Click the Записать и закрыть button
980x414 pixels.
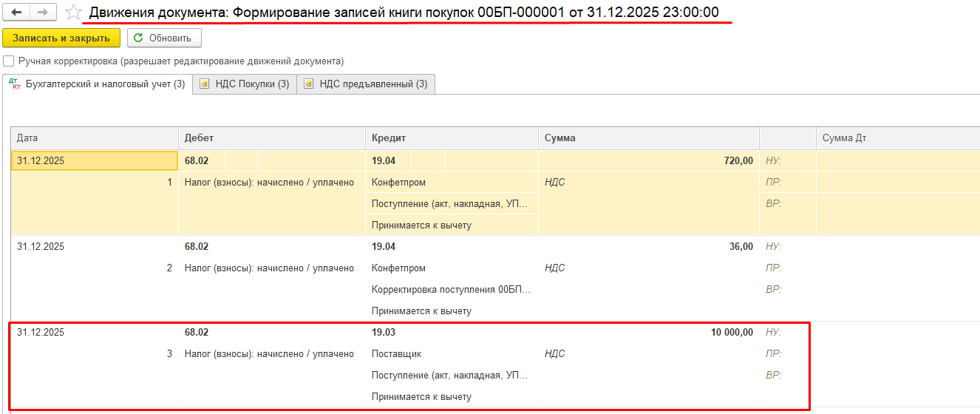click(x=61, y=38)
